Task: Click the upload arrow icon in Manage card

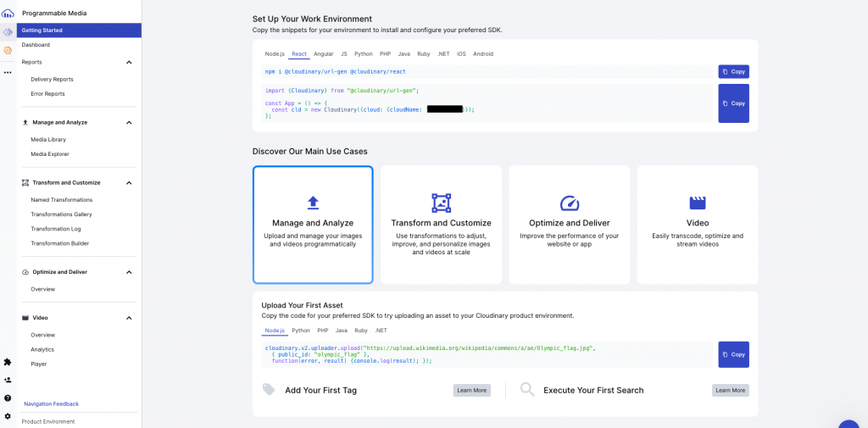Action: pos(313,203)
